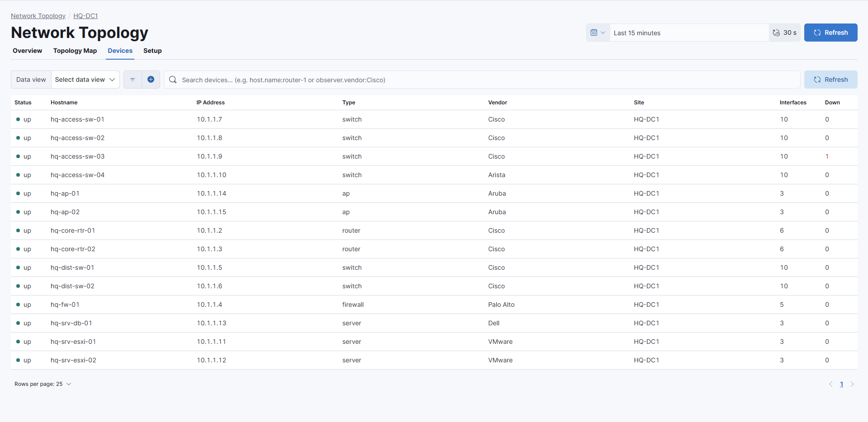Select the hq-ap-02 hostname
This screenshot has height=422, width=868.
[x=65, y=212]
